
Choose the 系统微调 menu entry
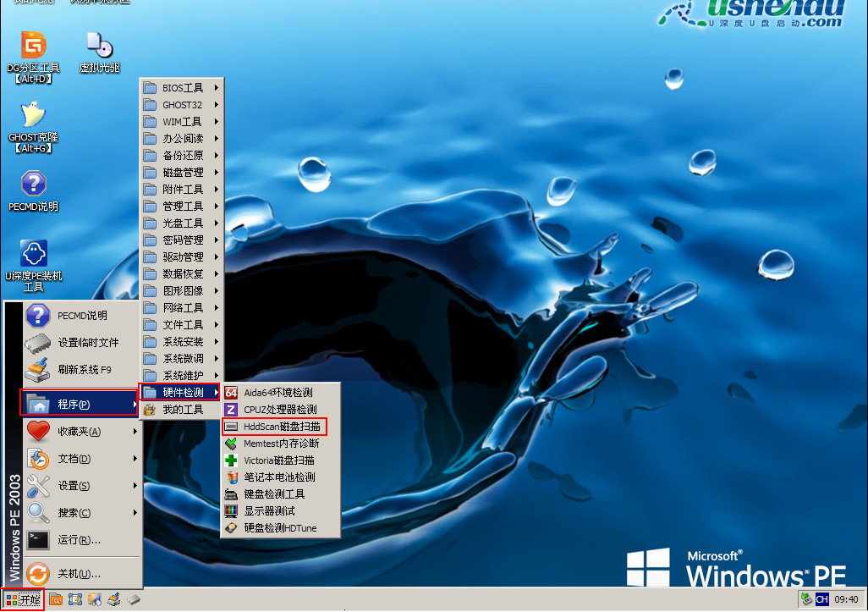182,359
